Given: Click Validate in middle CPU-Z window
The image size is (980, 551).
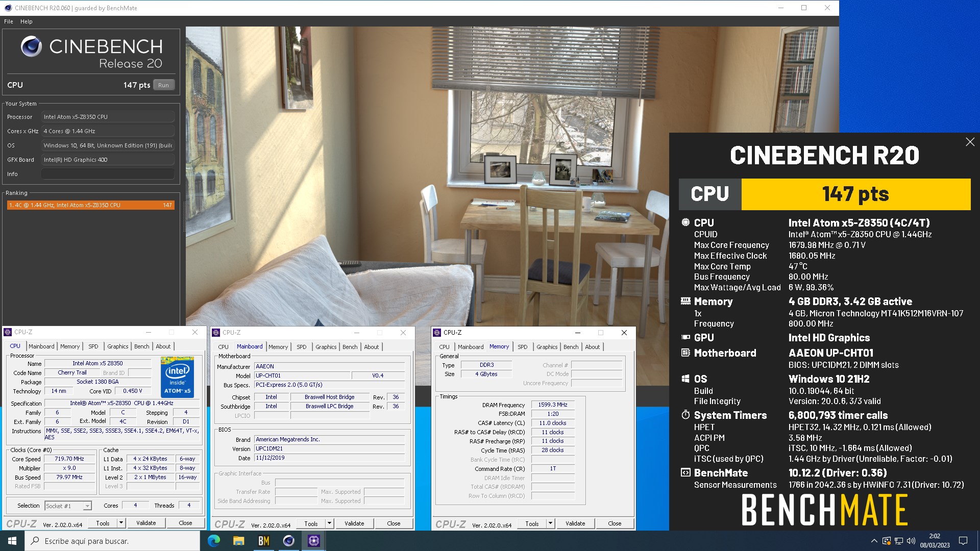Looking at the screenshot, I should [354, 523].
